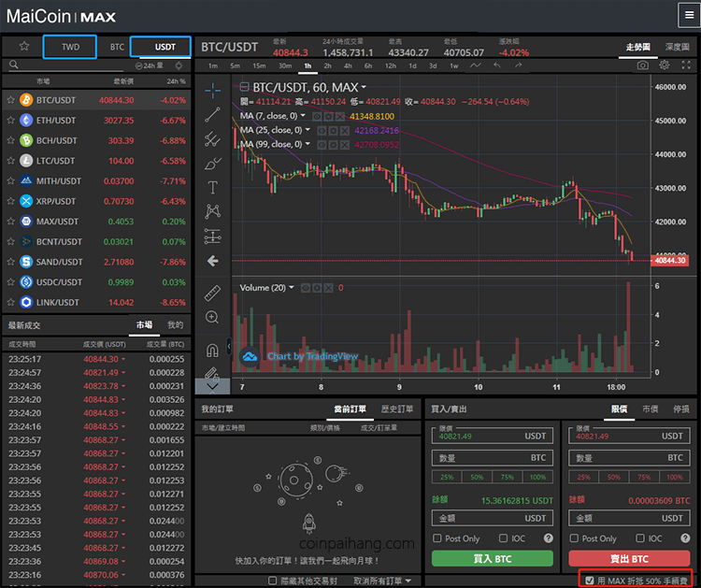The width and height of the screenshot is (701, 588).
Task: Expand MA (7, close, 0) dropdown arrow
Action: (303, 116)
